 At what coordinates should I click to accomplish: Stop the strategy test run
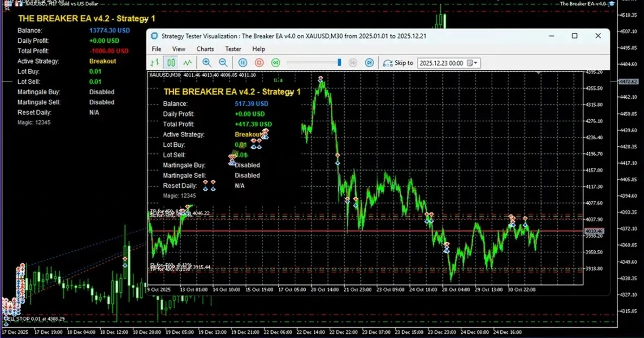pyautogui.click(x=259, y=63)
